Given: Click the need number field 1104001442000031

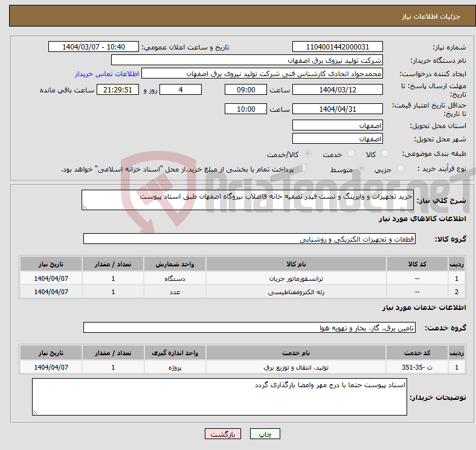Looking at the screenshot, I should tap(337, 47).
